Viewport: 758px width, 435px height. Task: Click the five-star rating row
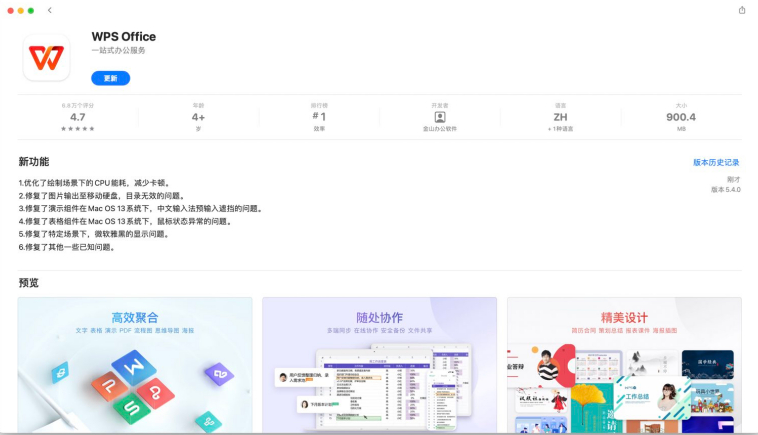(77, 129)
